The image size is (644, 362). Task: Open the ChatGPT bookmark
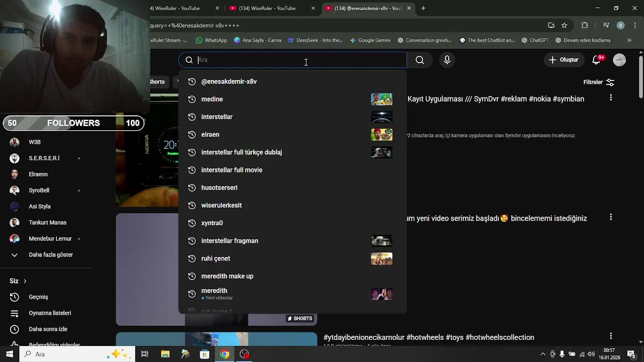coord(535,40)
